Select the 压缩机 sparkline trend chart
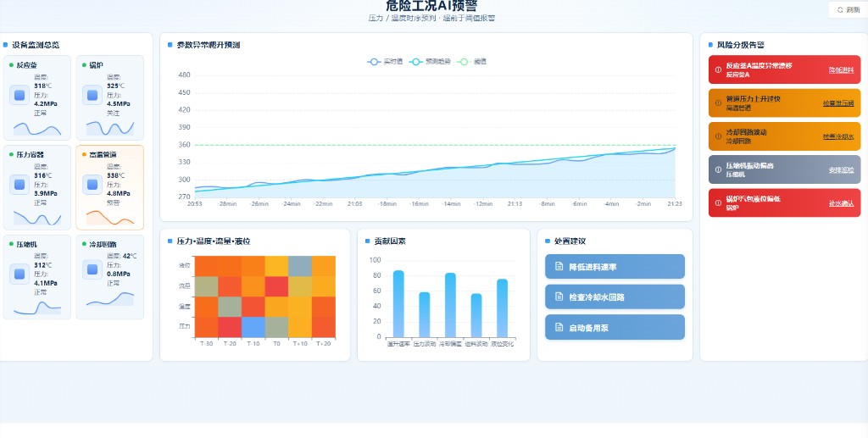The width and height of the screenshot is (868, 438). tap(37, 308)
